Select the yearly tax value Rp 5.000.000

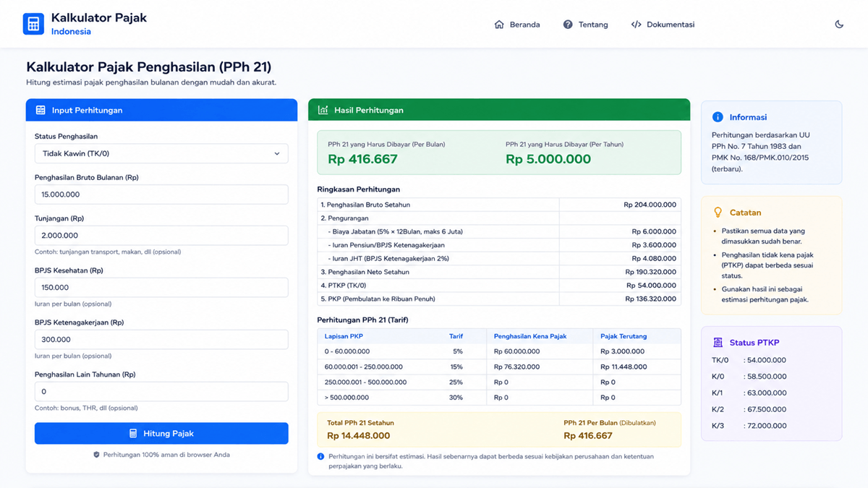click(x=548, y=159)
